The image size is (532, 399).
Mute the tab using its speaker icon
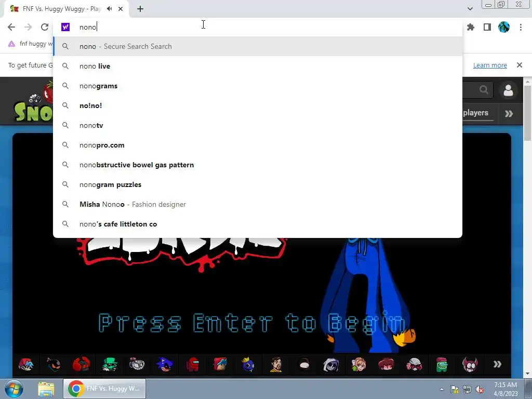point(110,9)
